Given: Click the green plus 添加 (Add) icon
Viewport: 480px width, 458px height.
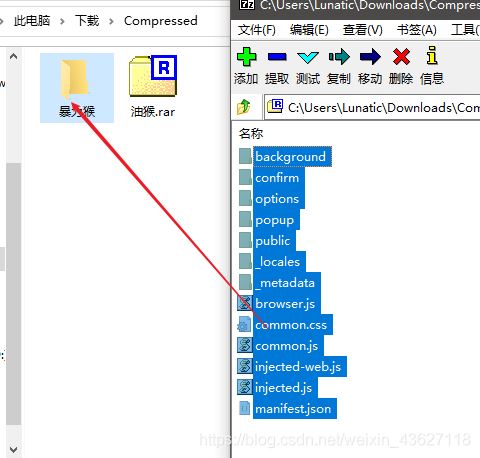Looking at the screenshot, I should tap(246, 57).
